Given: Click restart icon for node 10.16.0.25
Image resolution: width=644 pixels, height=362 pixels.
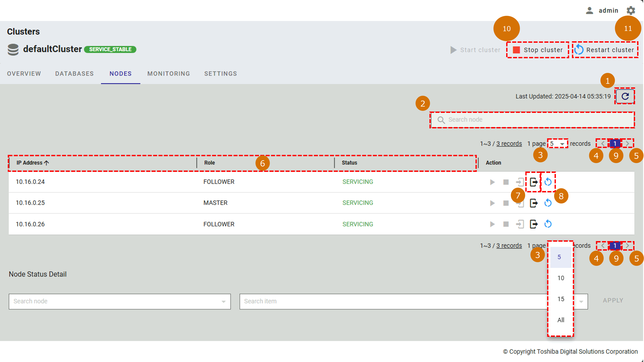Looking at the screenshot, I should [x=548, y=203].
